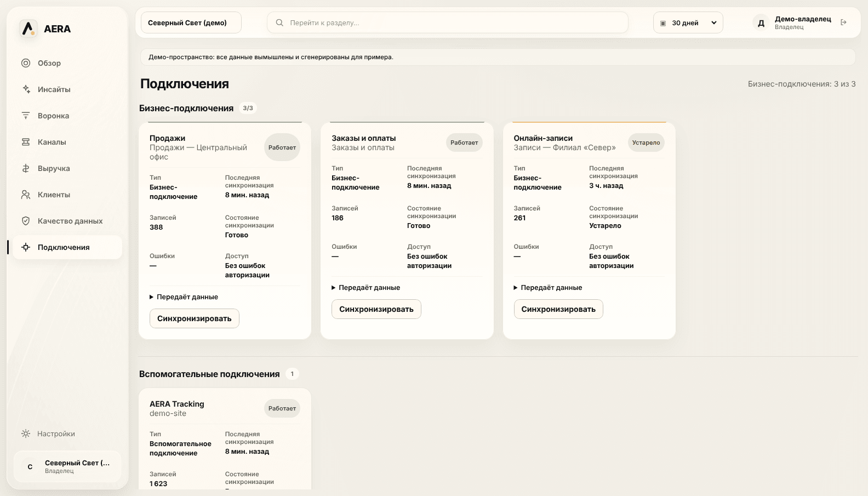Click Работает status badge on Продажи card
Viewport: 868px width, 496px height.
click(282, 147)
